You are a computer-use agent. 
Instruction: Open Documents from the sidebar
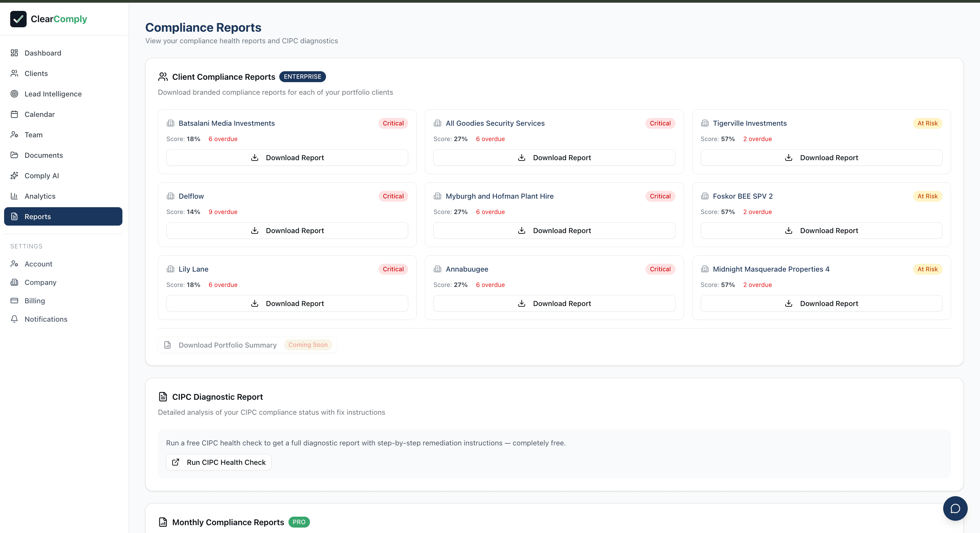pyautogui.click(x=63, y=155)
